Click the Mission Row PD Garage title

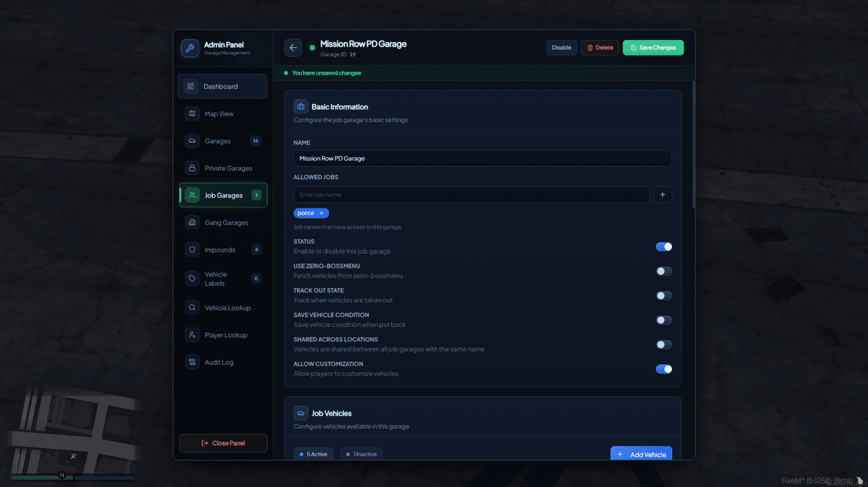click(x=363, y=44)
